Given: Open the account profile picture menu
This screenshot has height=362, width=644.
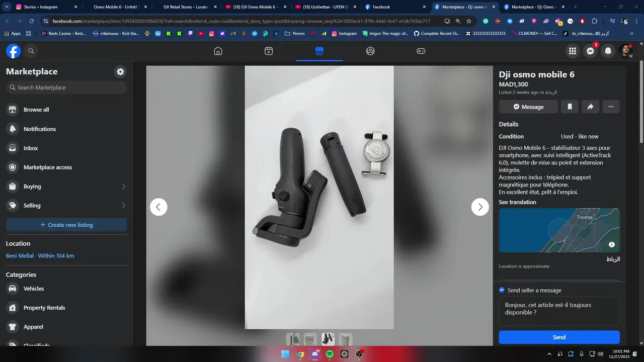Looking at the screenshot, I should point(625,51).
